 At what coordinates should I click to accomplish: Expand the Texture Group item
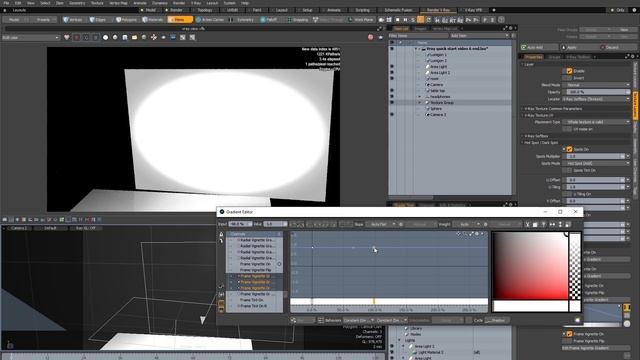coord(419,103)
